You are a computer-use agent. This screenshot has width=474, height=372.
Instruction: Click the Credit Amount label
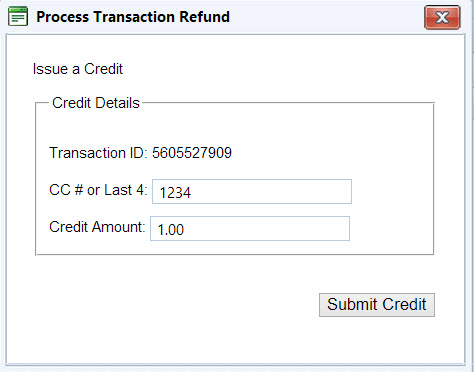[97, 227]
